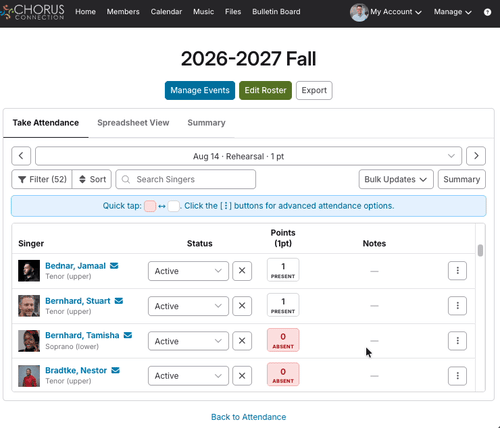Advance to the next event with right arrow
This screenshot has width=500, height=428.
[x=476, y=156]
